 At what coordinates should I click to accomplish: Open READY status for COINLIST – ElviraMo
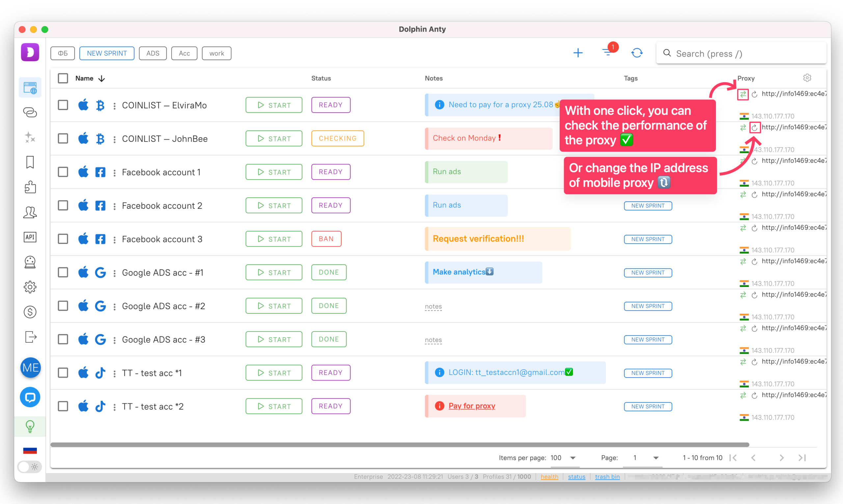coord(331,105)
